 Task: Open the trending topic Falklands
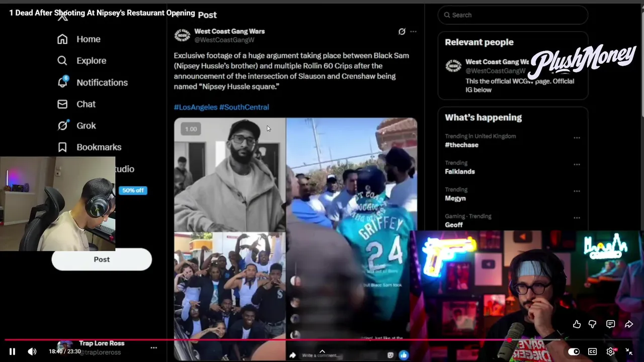point(460,171)
